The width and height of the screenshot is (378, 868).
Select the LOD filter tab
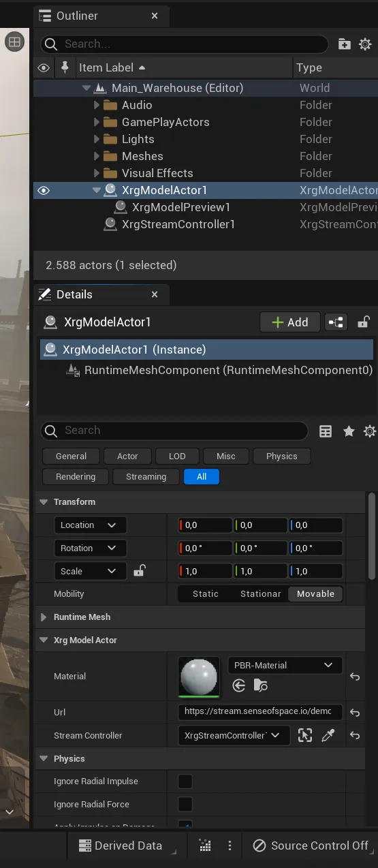177,456
